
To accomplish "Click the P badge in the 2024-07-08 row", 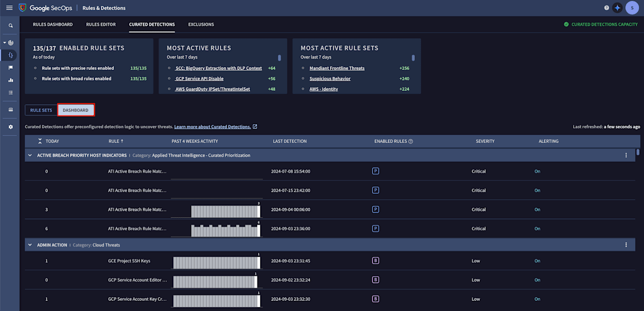I will pos(376,171).
